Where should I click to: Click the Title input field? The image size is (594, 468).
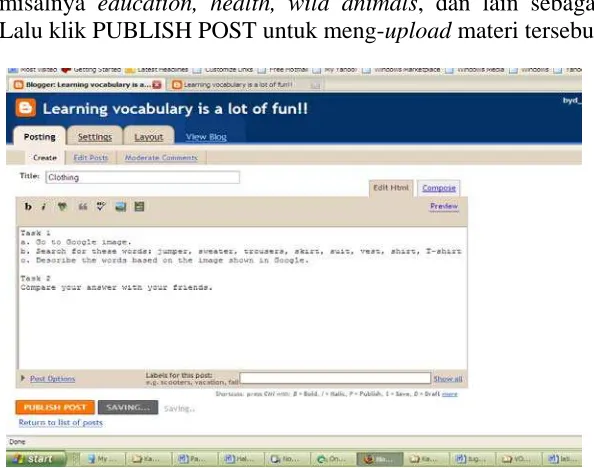click(x=142, y=177)
